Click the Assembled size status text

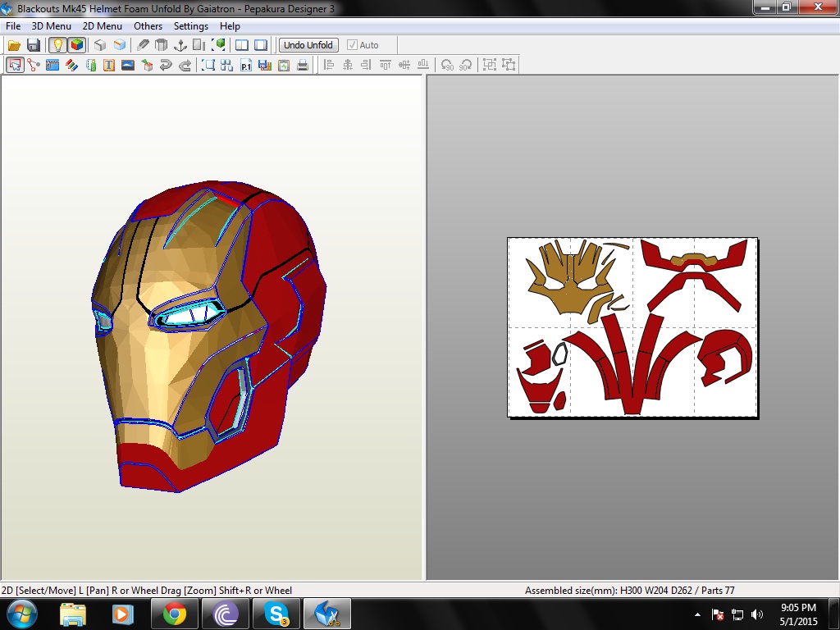[629, 591]
